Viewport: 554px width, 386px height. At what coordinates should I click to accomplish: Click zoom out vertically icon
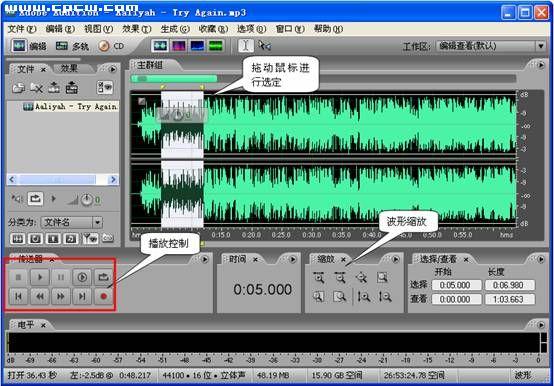(385, 297)
